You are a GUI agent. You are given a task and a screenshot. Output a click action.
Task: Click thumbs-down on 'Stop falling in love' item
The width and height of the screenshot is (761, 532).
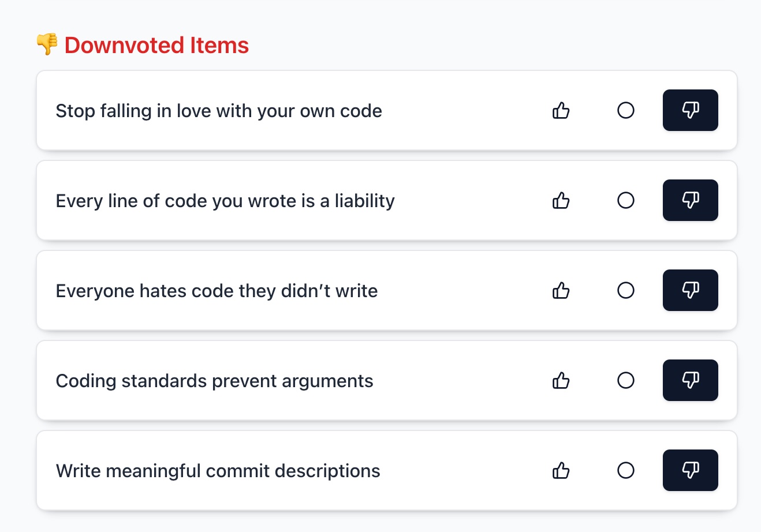691,110
